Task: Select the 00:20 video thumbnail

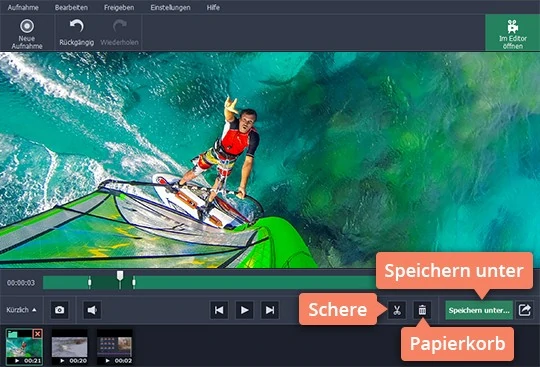Action: tap(70, 347)
